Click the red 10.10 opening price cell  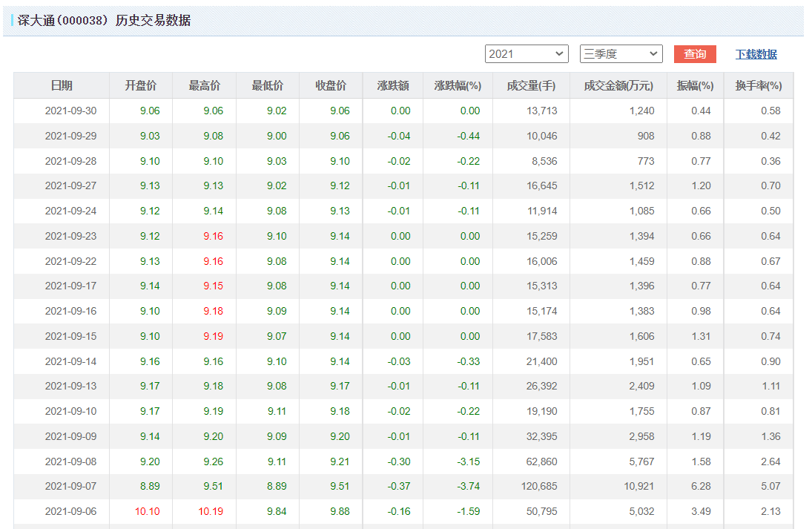click(x=147, y=512)
